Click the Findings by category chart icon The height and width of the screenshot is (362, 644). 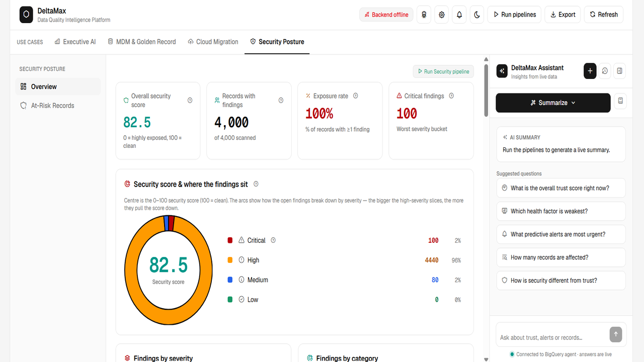pyautogui.click(x=310, y=358)
